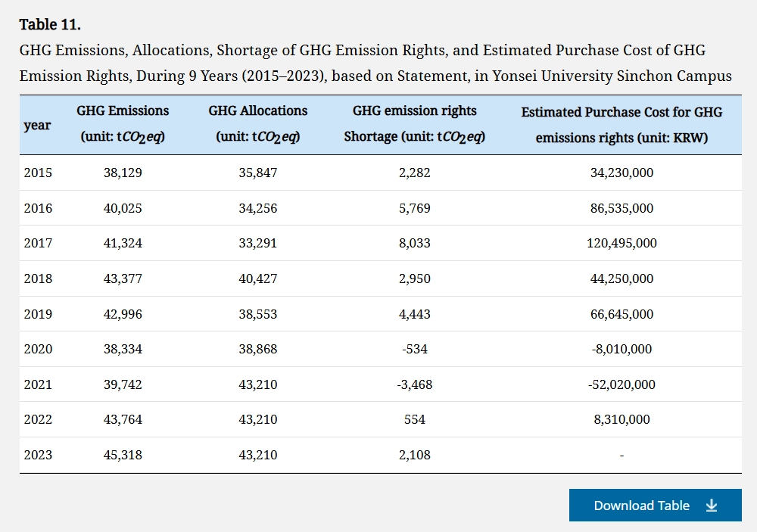Click the 2017 emissions value 41,324
Viewport: 757px width, 532px height.
(123, 243)
